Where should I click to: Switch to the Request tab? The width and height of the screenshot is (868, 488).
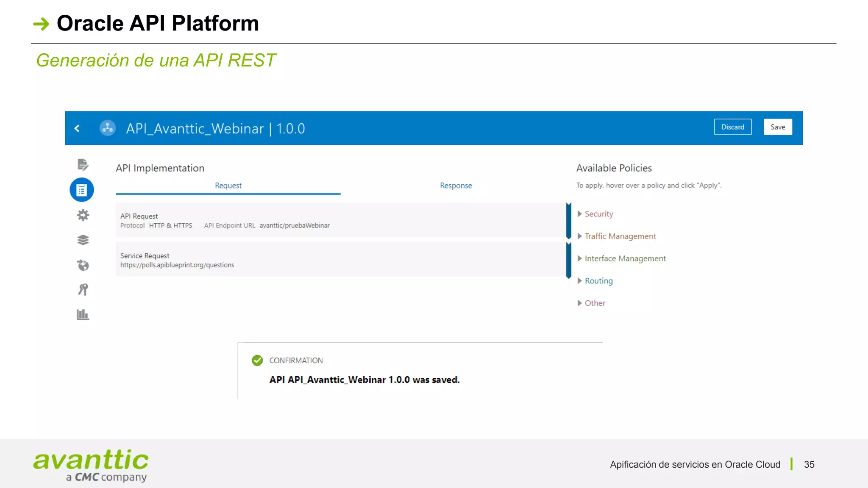pyautogui.click(x=228, y=186)
